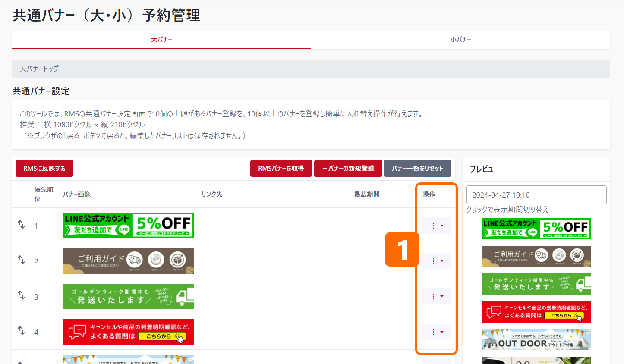Click the プレビュー panel heading
The image size is (624, 364).
point(484,169)
